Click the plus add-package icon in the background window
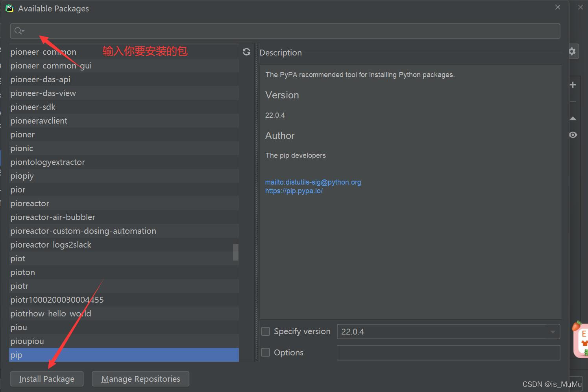 (573, 85)
